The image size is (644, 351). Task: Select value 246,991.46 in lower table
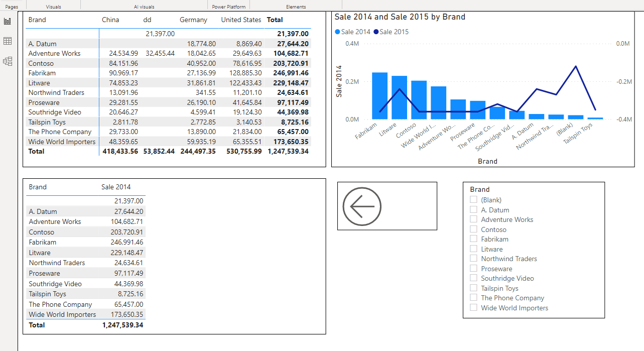point(126,242)
